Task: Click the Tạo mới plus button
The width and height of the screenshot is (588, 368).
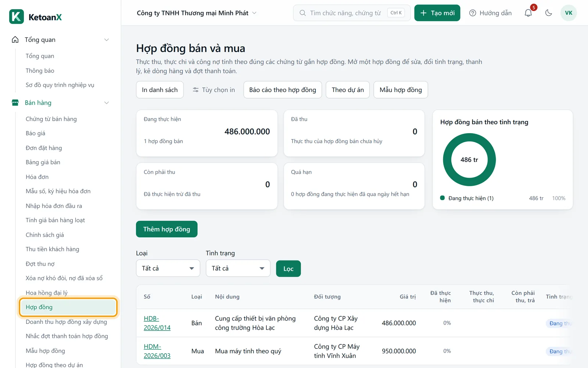Action: click(437, 13)
